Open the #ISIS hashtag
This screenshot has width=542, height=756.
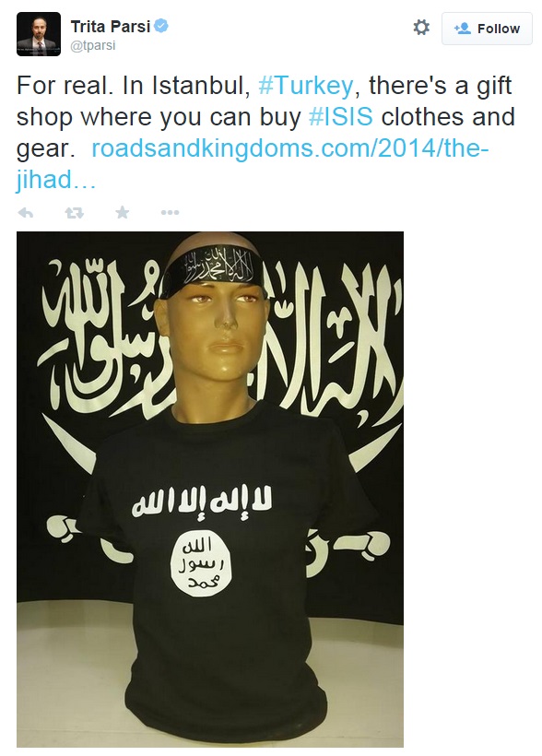pyautogui.click(x=340, y=117)
